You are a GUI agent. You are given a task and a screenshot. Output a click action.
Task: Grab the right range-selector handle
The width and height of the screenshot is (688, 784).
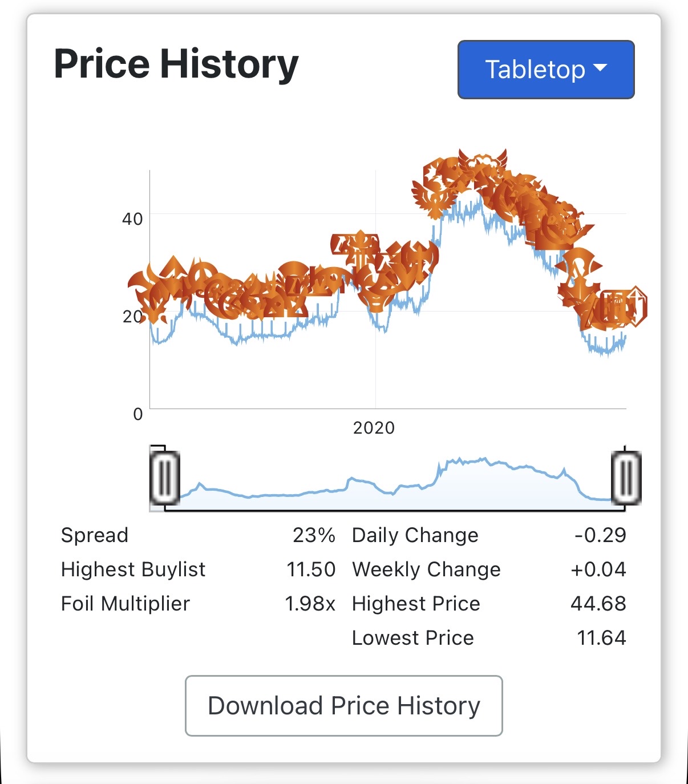click(x=626, y=478)
